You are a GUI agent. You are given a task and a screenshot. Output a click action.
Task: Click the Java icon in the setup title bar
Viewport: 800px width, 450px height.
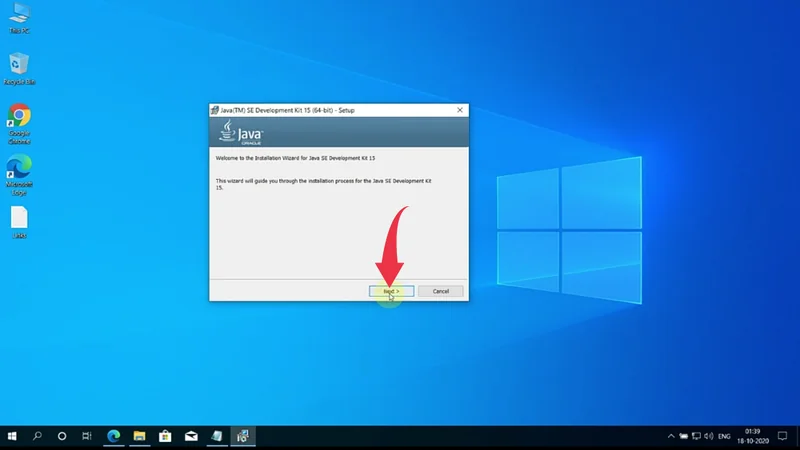pyautogui.click(x=215, y=109)
